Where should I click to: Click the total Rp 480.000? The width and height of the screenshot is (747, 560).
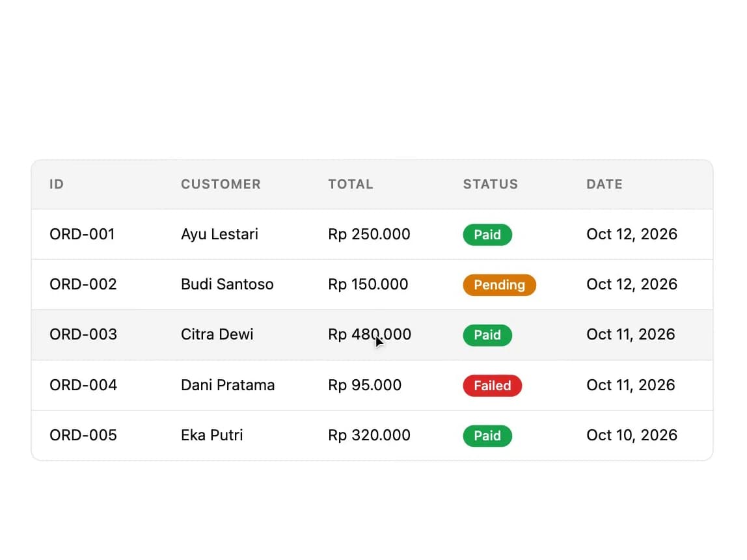coord(369,334)
